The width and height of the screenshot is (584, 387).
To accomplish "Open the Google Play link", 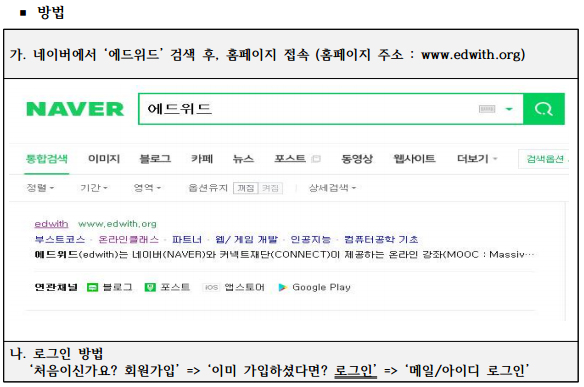I will click(321, 287).
